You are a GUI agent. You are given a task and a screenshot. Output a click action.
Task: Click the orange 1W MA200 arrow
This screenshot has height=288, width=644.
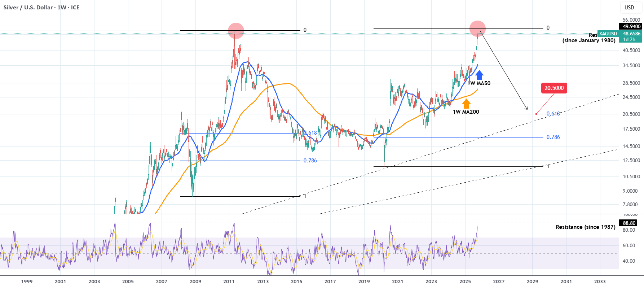tap(466, 104)
